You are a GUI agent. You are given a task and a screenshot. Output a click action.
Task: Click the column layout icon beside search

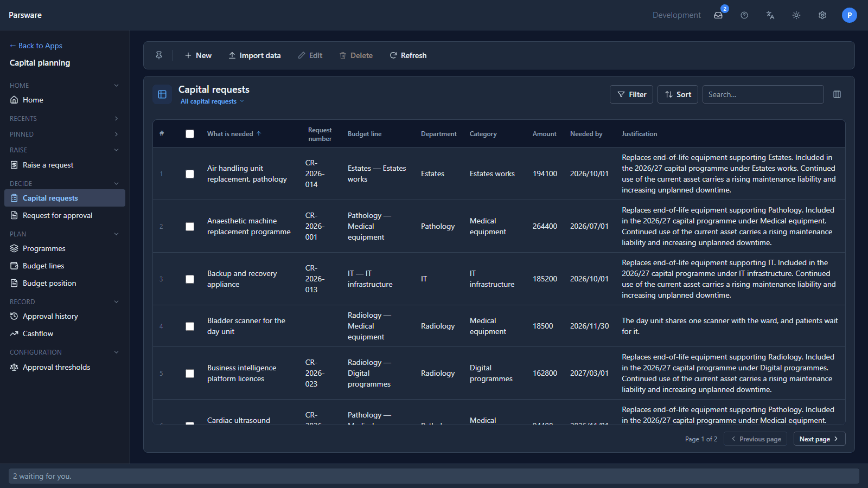click(x=837, y=94)
